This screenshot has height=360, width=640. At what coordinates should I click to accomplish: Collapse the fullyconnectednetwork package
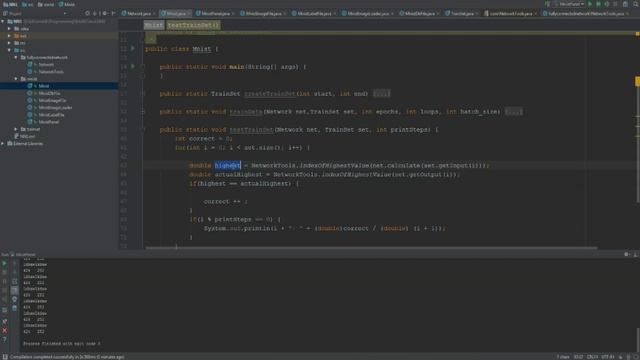pyautogui.click(x=16, y=58)
